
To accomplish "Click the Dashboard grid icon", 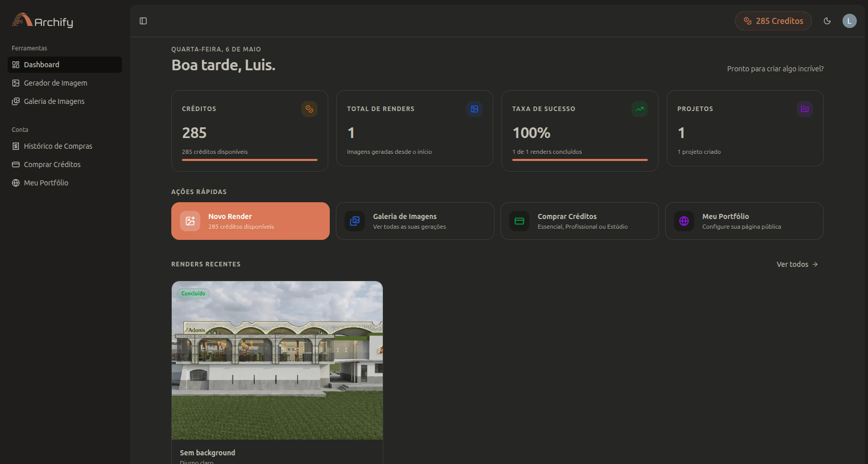I will coord(16,65).
